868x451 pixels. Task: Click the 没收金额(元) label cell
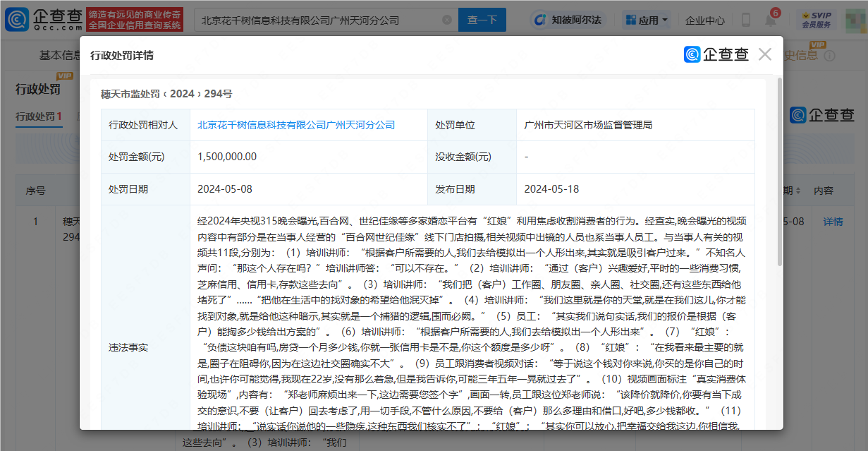coord(472,157)
